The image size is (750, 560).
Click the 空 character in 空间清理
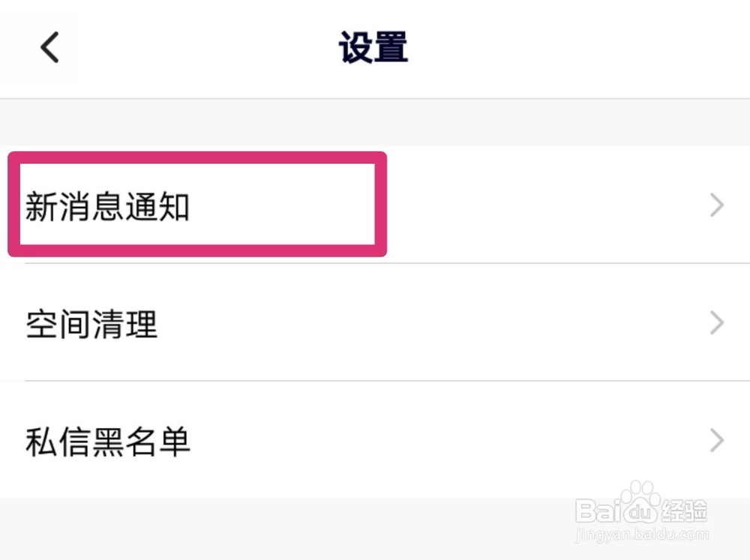tap(41, 325)
